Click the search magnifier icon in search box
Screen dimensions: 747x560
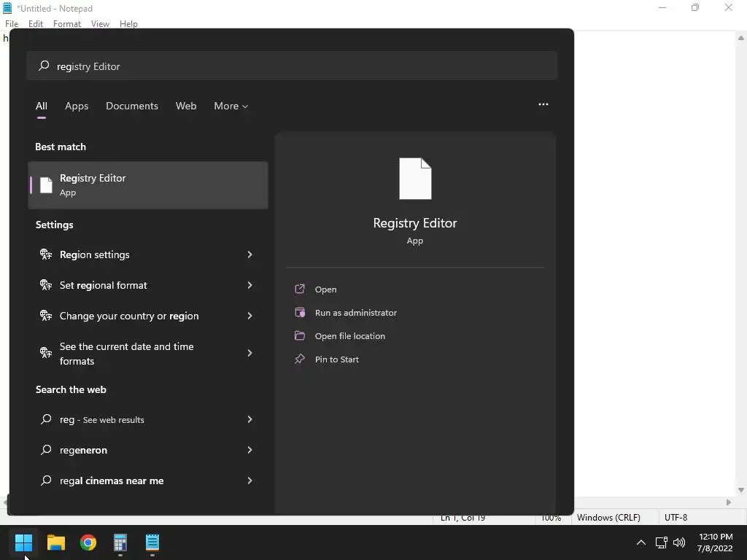pyautogui.click(x=44, y=66)
